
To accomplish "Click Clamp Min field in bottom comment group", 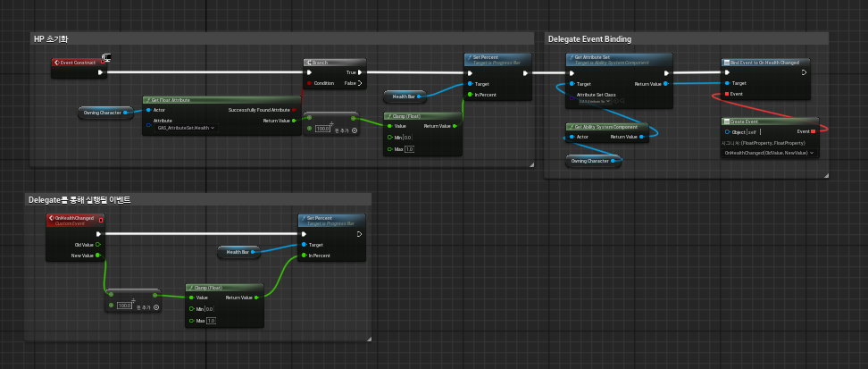I will 210,308.
